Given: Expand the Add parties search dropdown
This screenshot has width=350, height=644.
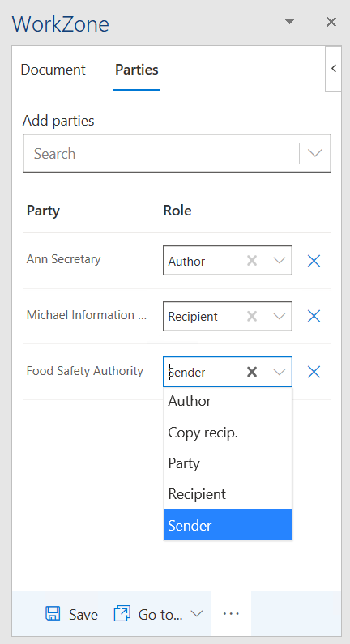Looking at the screenshot, I should point(314,153).
